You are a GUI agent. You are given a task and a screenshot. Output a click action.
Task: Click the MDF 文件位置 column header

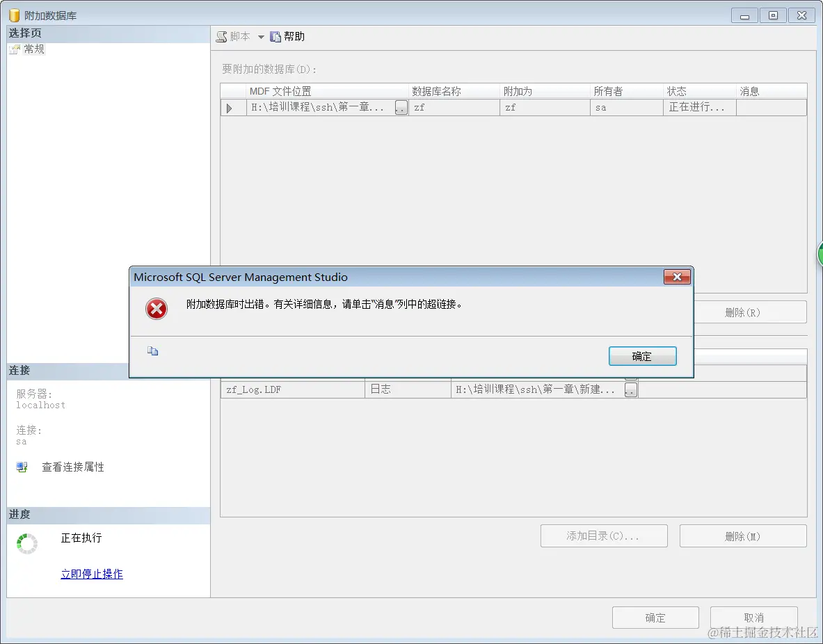328,91
